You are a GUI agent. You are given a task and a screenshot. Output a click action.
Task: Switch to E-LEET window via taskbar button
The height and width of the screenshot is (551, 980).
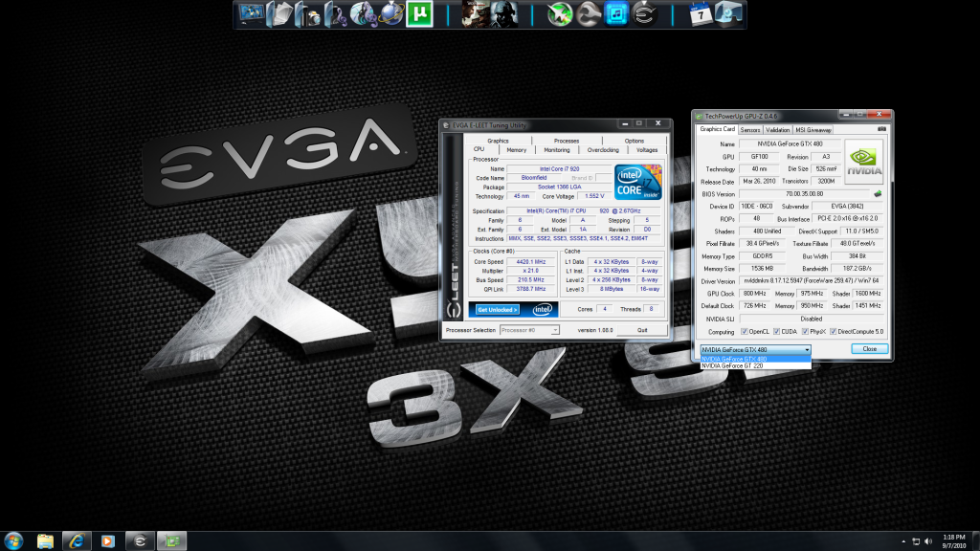[140, 541]
